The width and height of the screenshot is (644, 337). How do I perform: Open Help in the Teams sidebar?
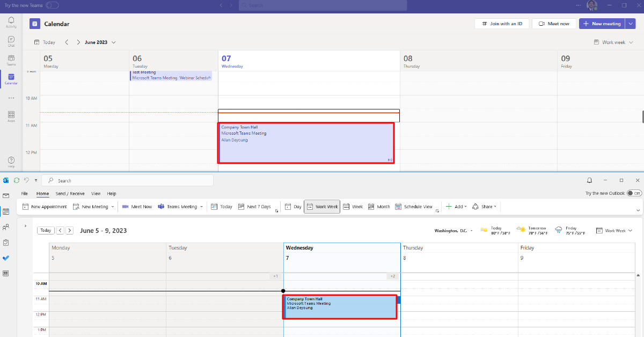[11, 162]
